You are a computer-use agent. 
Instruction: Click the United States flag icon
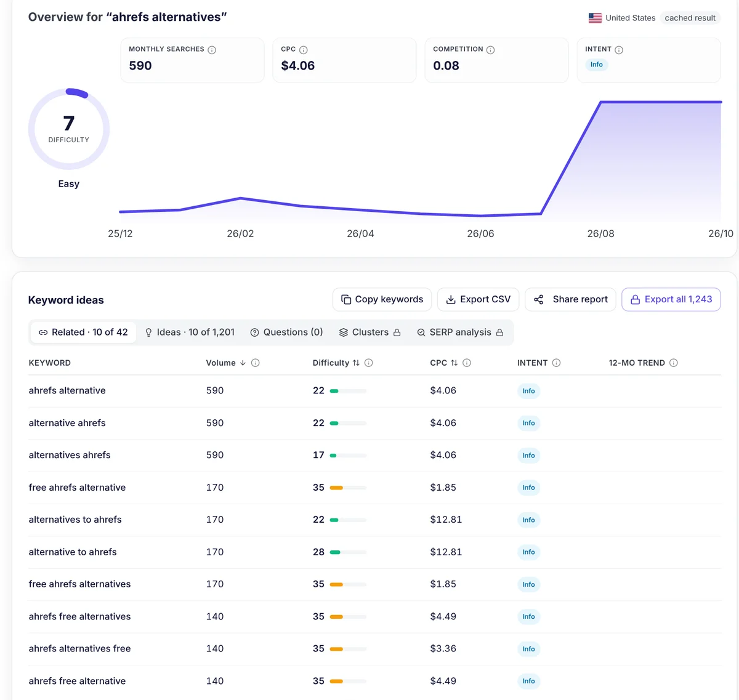tap(595, 18)
